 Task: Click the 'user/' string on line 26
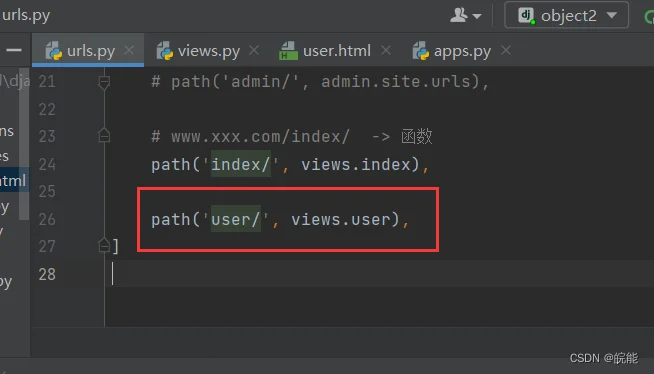pos(236,219)
